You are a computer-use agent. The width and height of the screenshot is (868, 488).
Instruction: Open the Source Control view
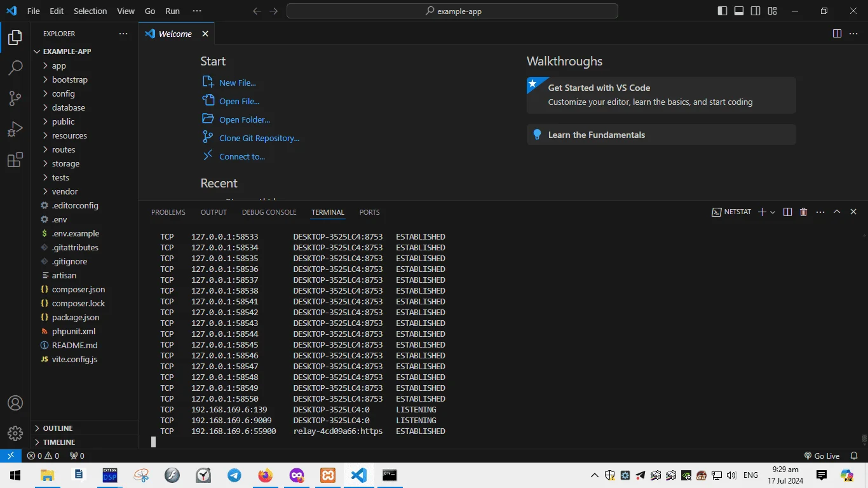[x=15, y=98]
